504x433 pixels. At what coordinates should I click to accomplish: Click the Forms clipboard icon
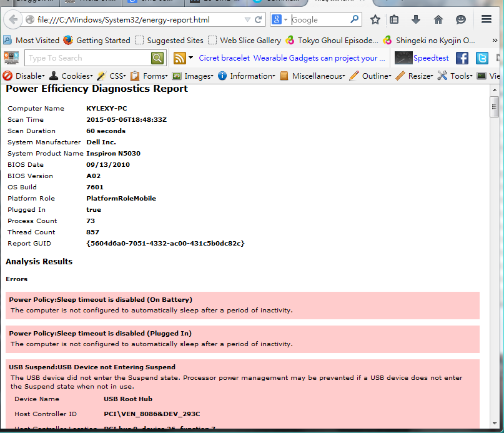pos(135,76)
